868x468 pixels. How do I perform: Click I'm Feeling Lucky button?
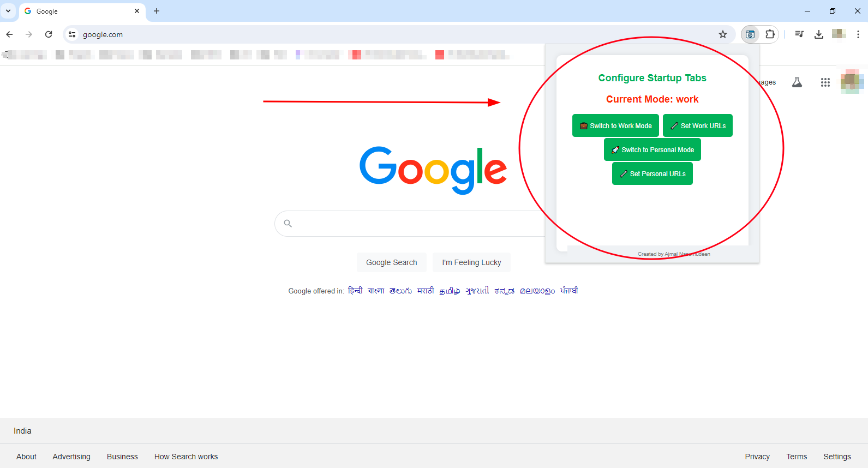(471, 262)
